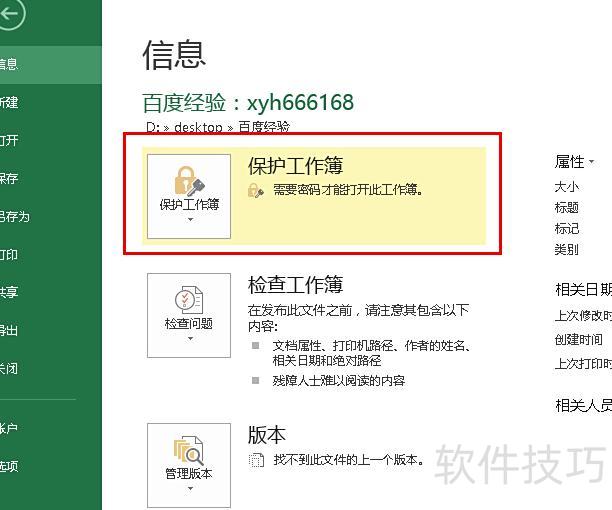Expand the 保护工作簿 dropdown arrow

click(190, 220)
